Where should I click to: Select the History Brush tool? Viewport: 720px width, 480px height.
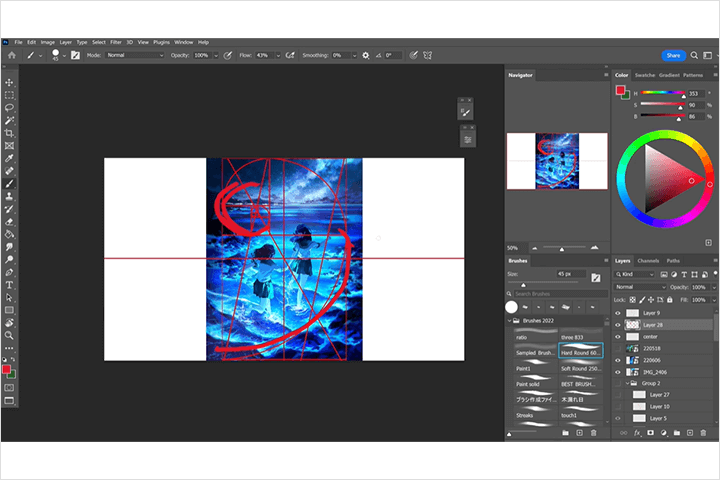[x=9, y=209]
